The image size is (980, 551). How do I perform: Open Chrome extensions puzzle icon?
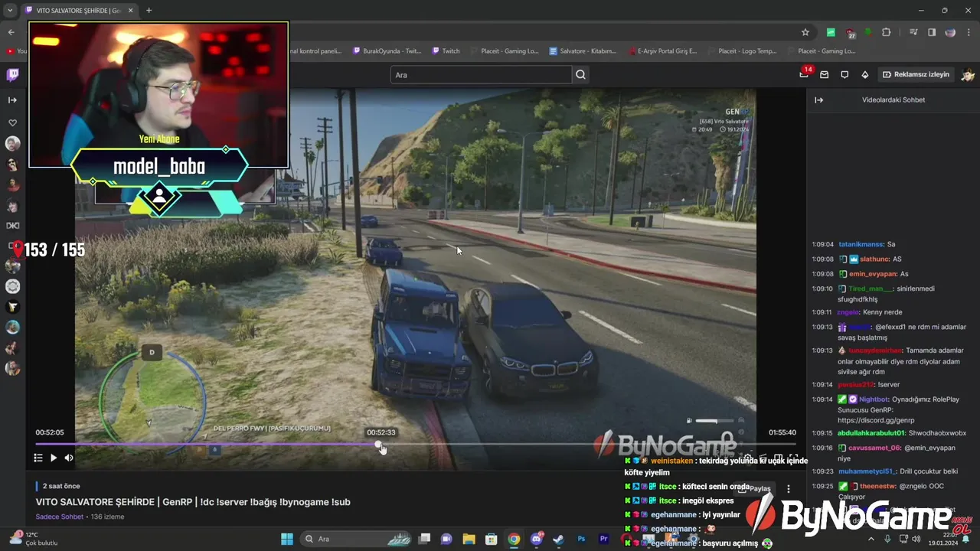(x=887, y=32)
